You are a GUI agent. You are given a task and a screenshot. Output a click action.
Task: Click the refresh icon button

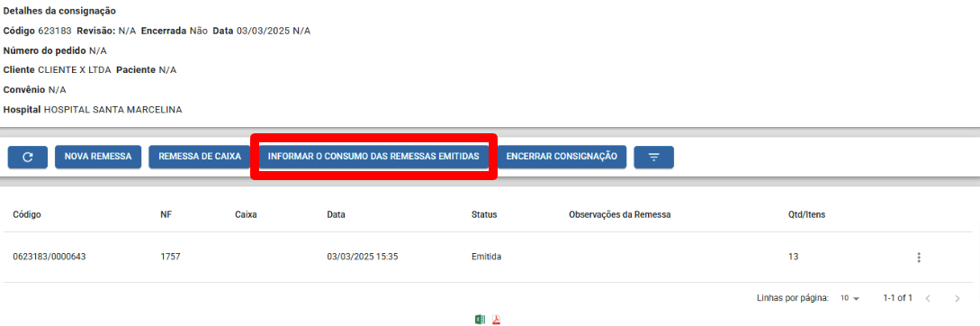pos(28,157)
